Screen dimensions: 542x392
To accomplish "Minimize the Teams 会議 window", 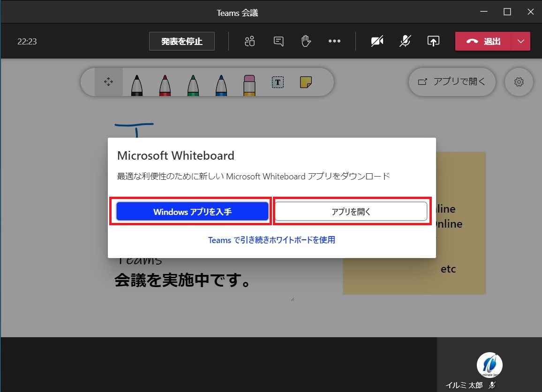I will (484, 12).
